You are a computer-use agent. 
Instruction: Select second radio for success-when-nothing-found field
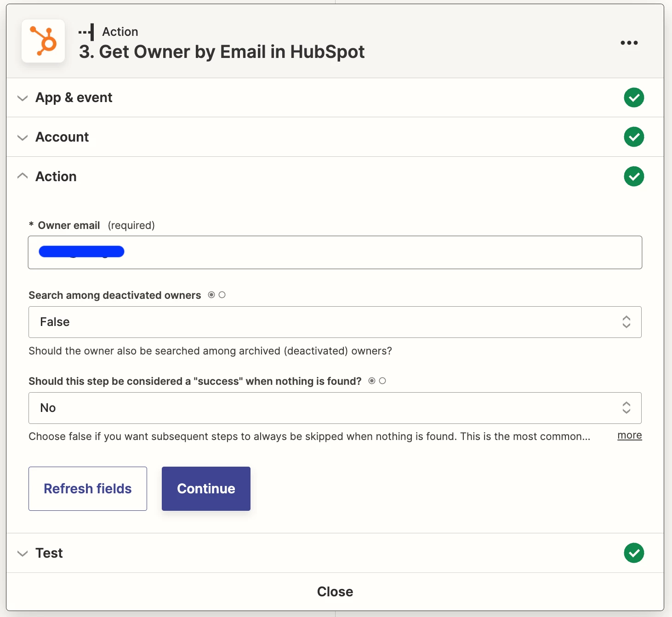(382, 381)
